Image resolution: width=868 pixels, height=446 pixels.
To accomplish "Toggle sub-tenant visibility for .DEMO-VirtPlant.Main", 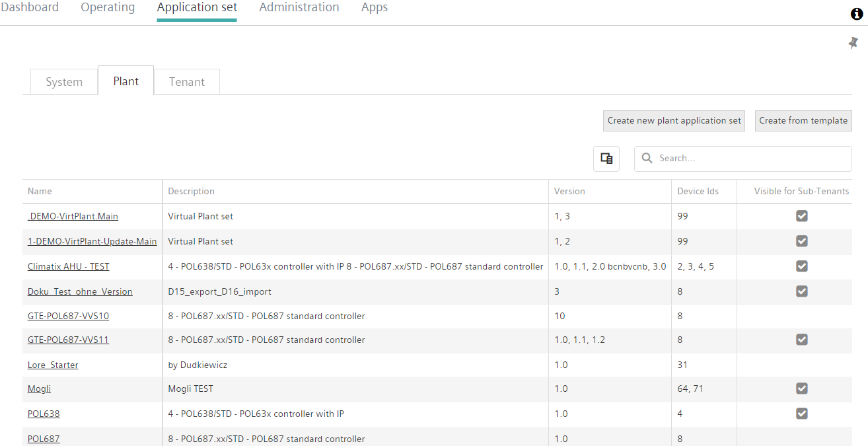I will (801, 216).
